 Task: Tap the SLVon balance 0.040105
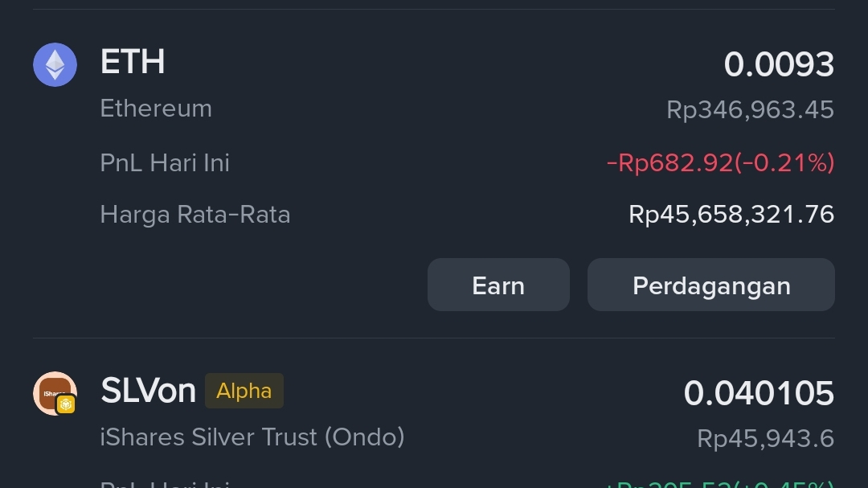point(758,393)
